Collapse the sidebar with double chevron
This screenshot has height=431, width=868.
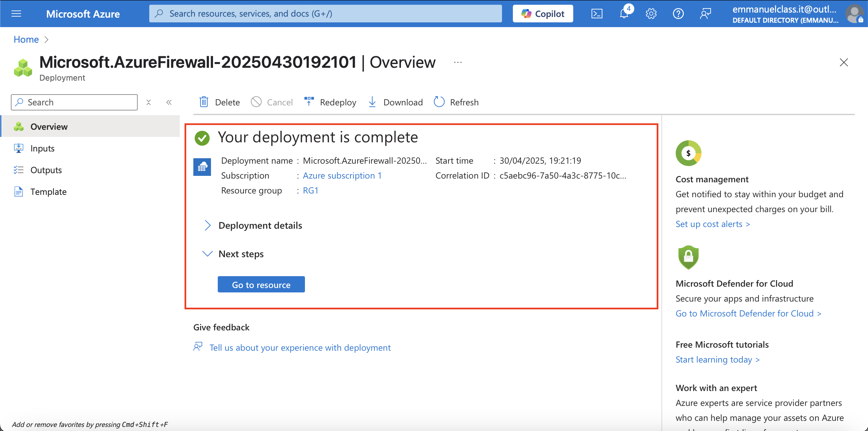[x=169, y=102]
